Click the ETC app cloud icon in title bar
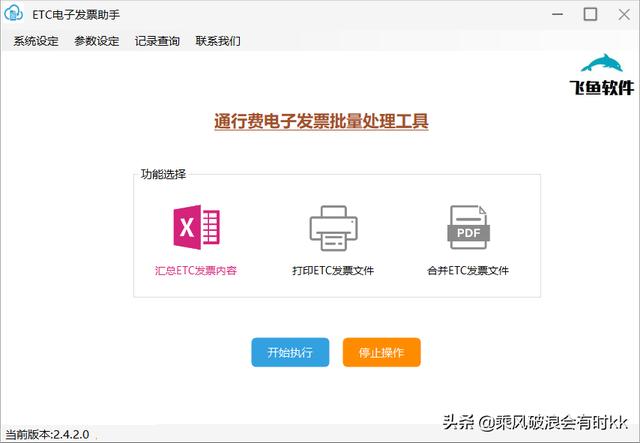Screen dimensions: 640x443 [13, 13]
